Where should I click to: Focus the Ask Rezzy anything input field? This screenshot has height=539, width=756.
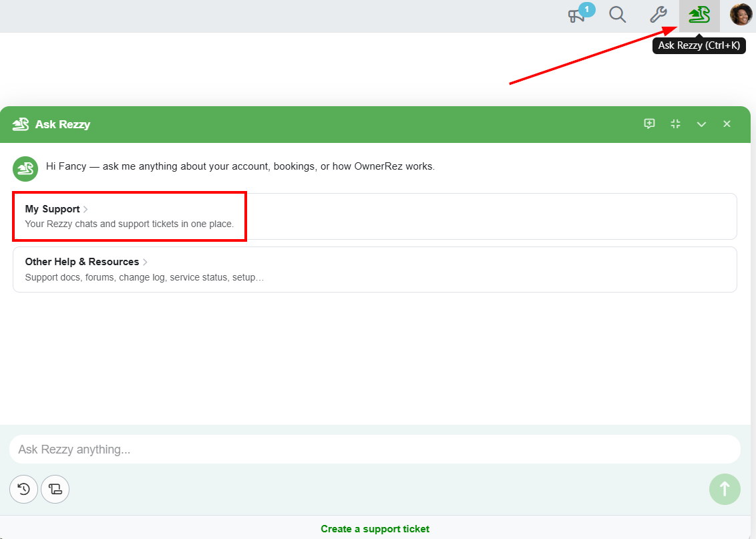[x=375, y=450]
